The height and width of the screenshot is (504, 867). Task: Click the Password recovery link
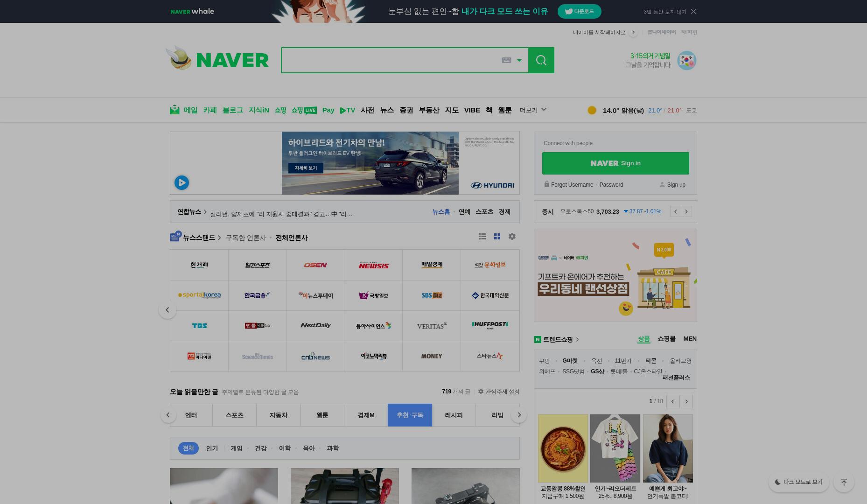pos(611,185)
